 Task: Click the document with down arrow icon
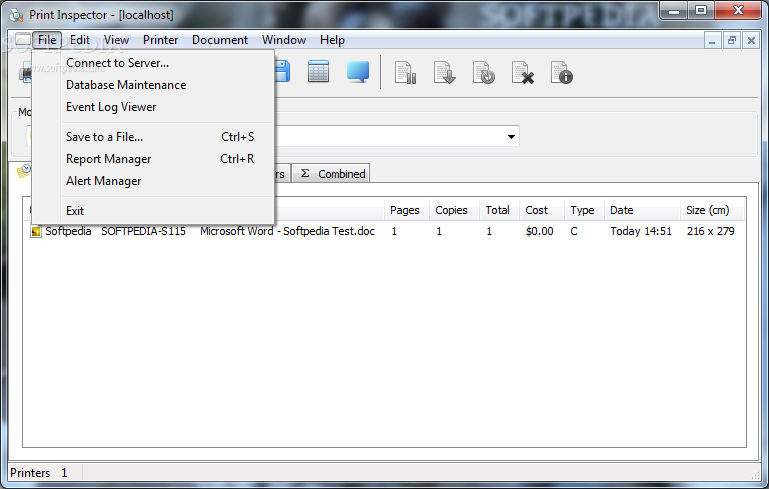point(444,73)
